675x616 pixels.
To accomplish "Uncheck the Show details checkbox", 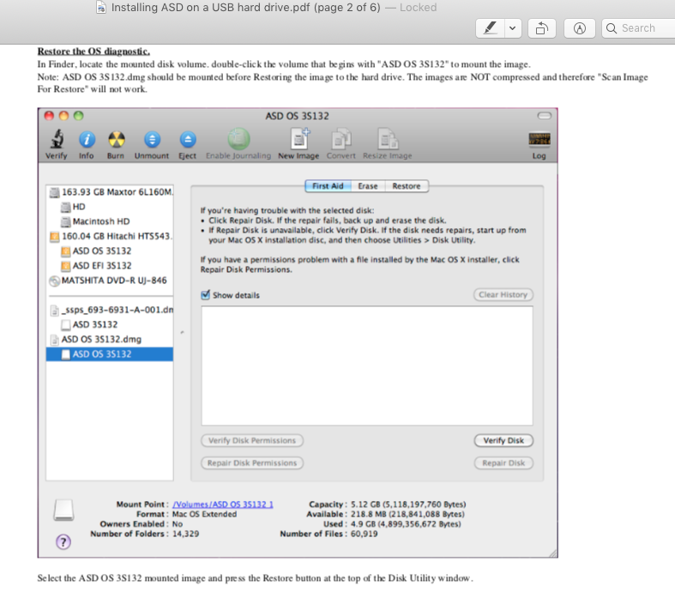I will click(206, 295).
